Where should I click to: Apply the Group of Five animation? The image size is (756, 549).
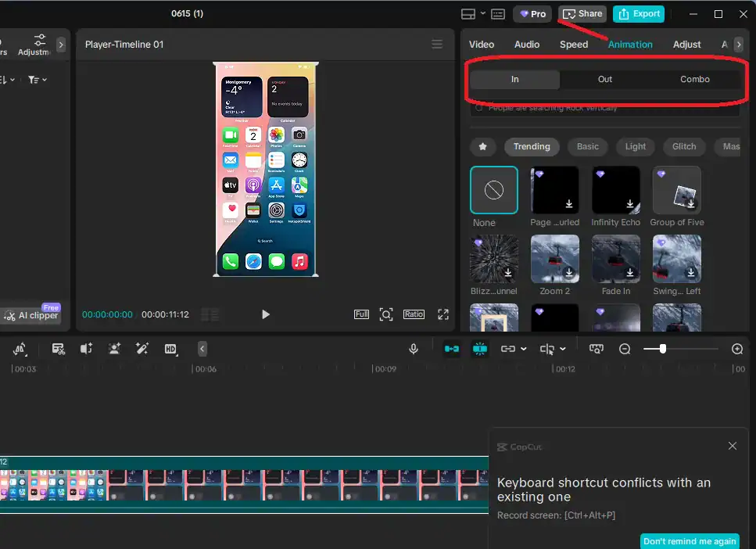676,190
